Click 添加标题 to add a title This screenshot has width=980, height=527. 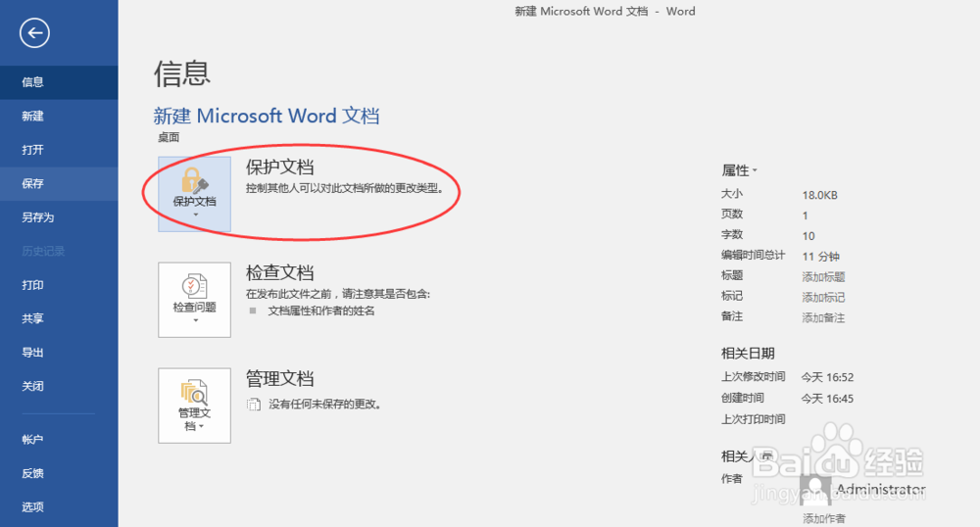pos(823,276)
